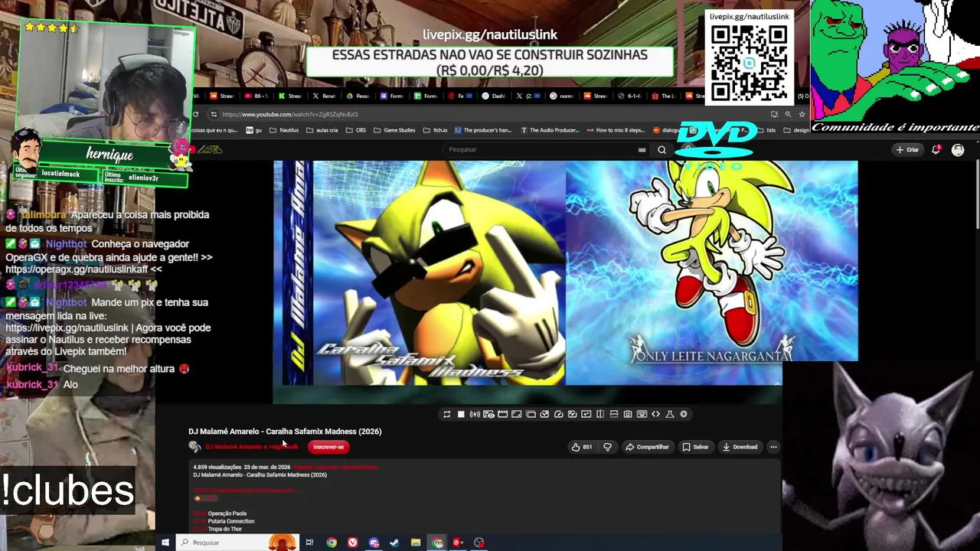Click the Compartilhar share button
The width and height of the screenshot is (980, 551).
(x=648, y=447)
